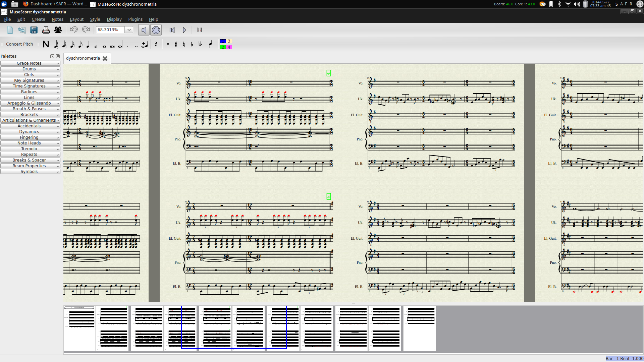
Task: Apply a natural accidental
Action: pos(184,44)
